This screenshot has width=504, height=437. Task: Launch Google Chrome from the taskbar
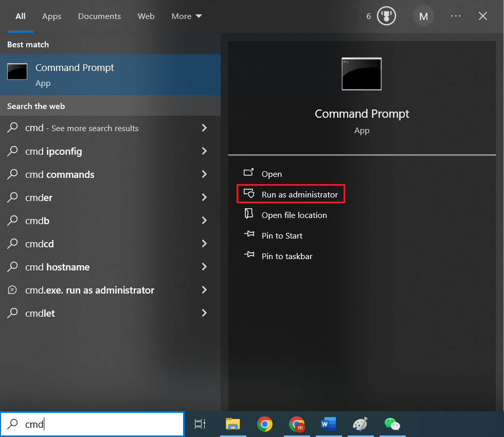pos(265,424)
